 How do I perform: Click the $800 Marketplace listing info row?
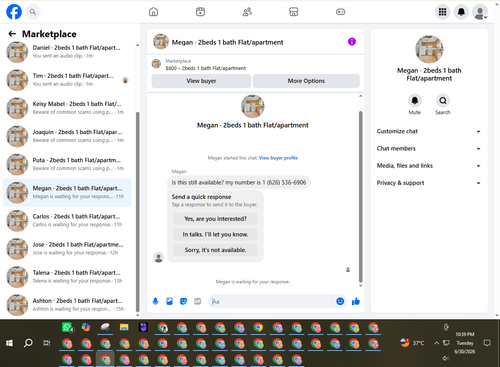coord(255,64)
